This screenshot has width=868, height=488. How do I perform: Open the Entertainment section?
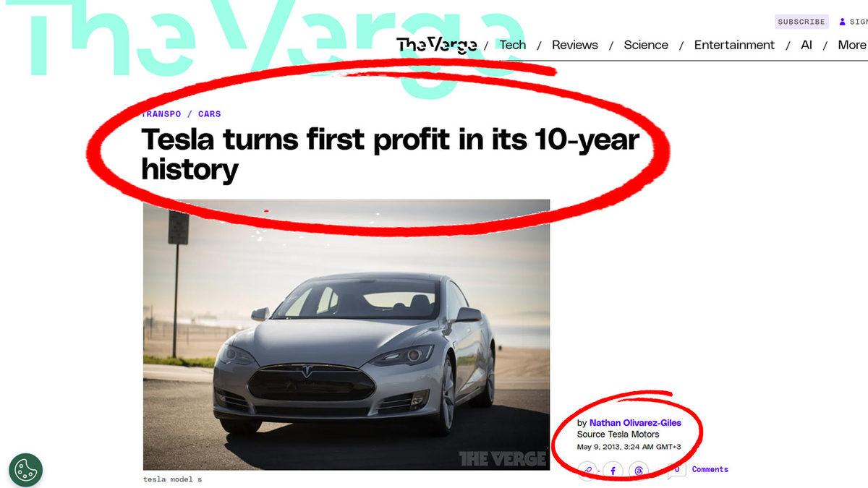tap(734, 45)
